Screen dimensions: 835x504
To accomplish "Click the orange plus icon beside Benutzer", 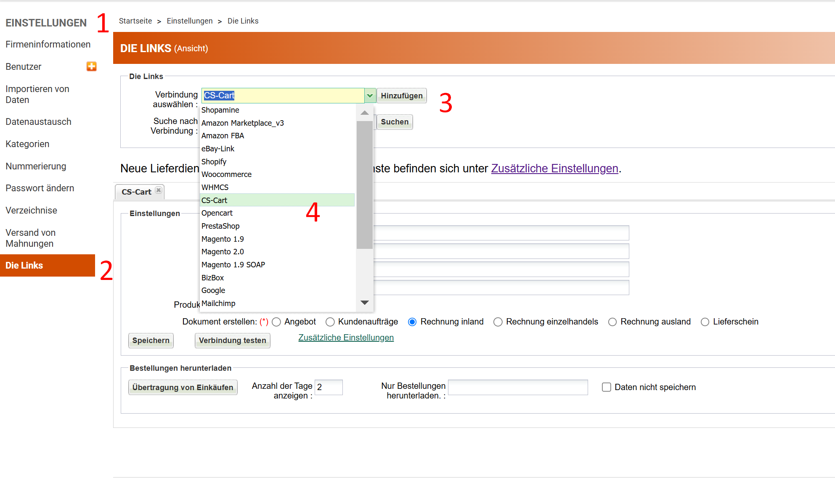I will tap(91, 66).
